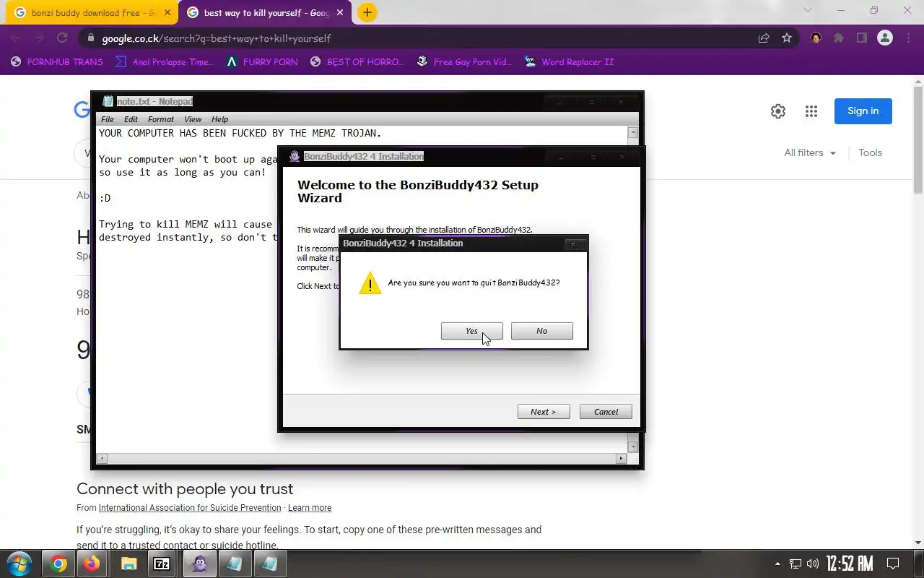Open File Explorer from the taskbar
Screen dimensions: 924x578
click(x=128, y=564)
